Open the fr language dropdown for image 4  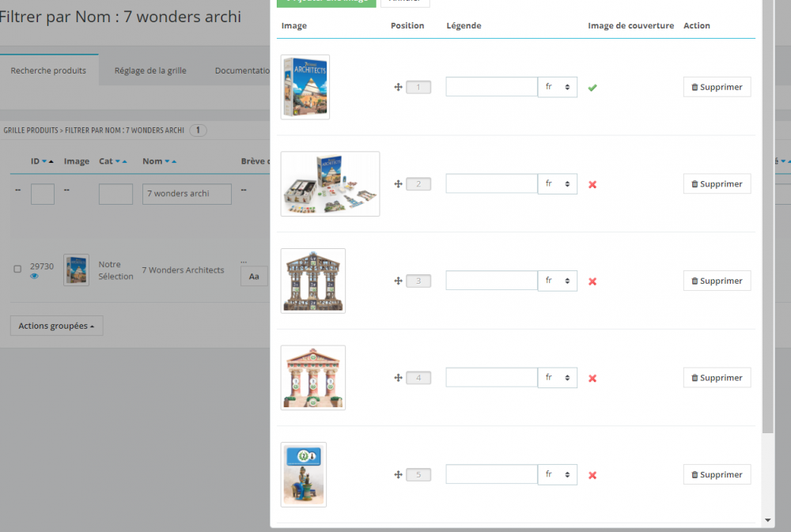point(558,378)
